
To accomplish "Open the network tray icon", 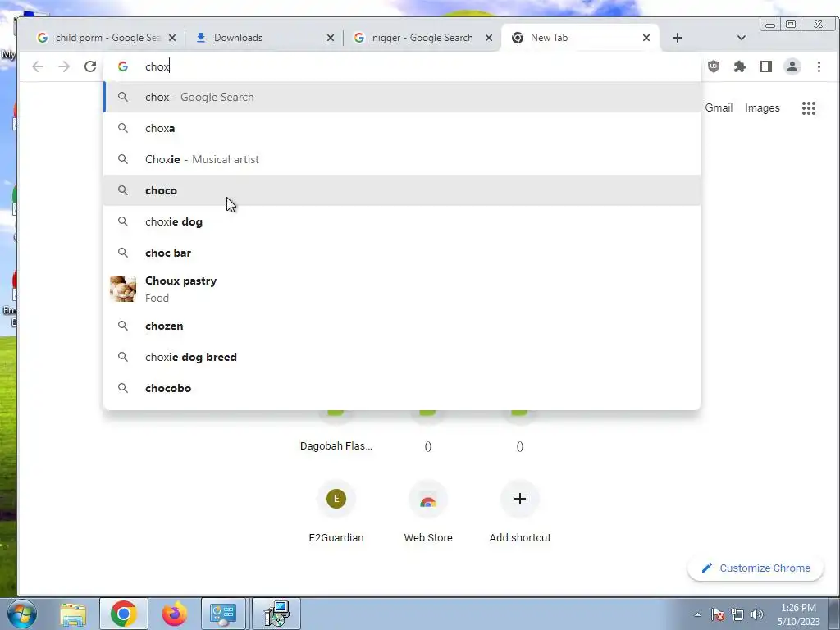I will tap(737, 614).
